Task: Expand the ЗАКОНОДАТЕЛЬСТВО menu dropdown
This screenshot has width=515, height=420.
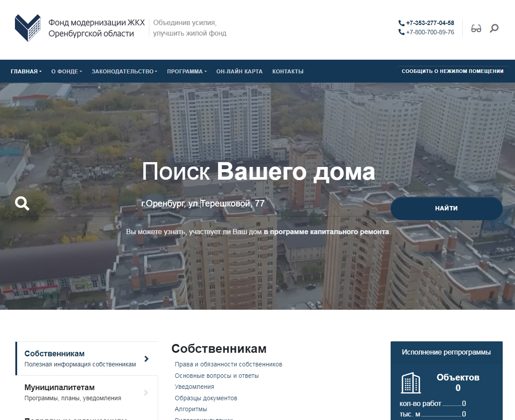Action: tap(124, 71)
